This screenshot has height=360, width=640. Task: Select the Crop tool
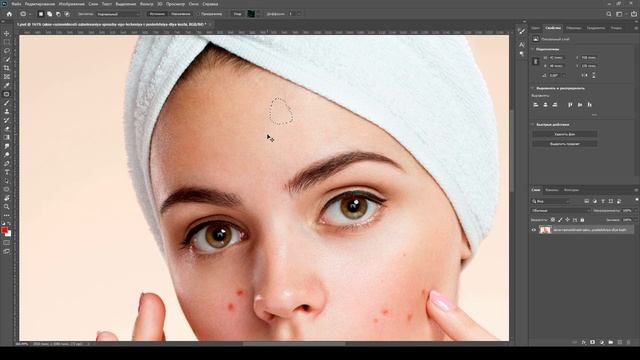(7, 68)
